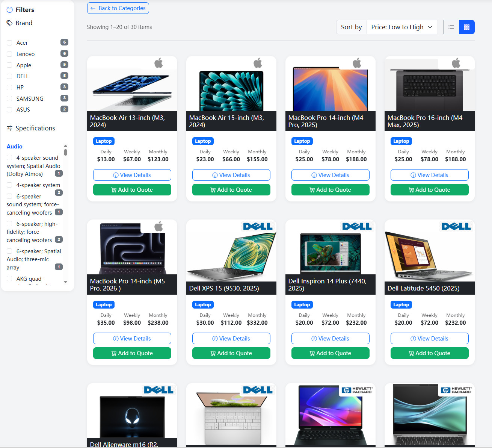Click the Laptop tag on Dell Inspiron 14 Plus
Image resolution: width=492 pixels, height=448 pixels.
302,305
